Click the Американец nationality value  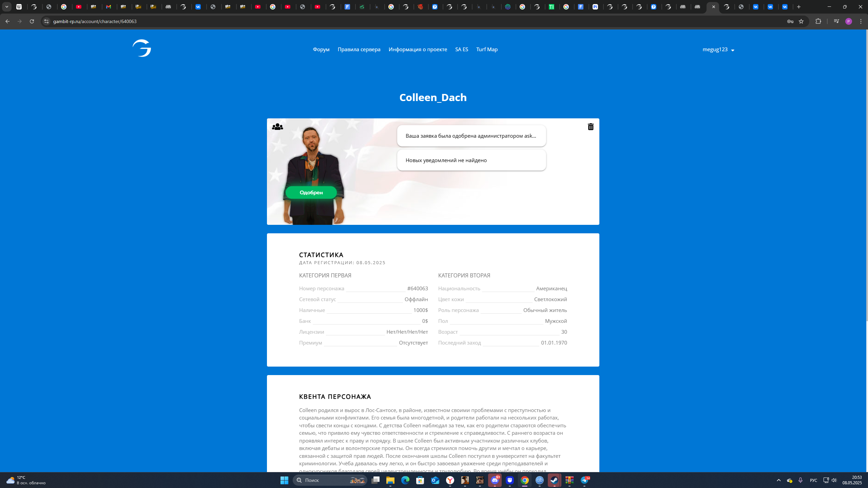click(x=552, y=289)
